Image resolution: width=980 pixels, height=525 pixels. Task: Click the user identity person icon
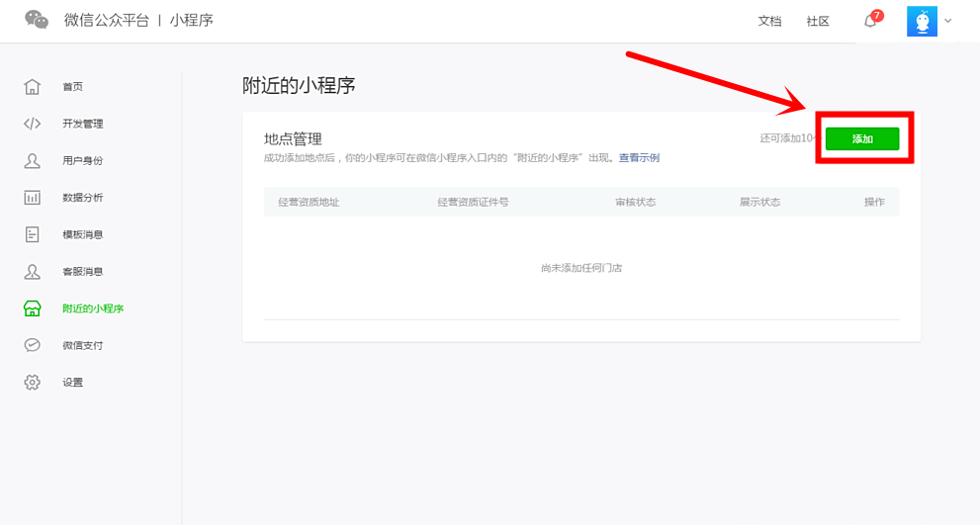[x=33, y=160]
